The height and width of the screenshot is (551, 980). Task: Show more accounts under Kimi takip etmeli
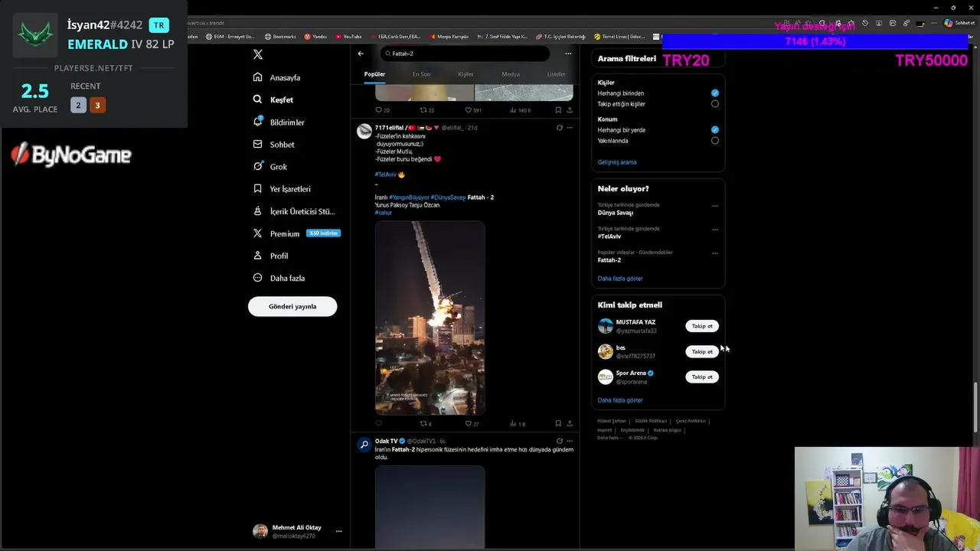click(620, 400)
